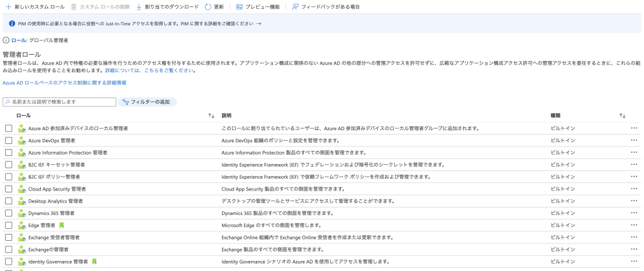Open more options for B2C IEF ポリシー管理者 row
Viewport: 644px width, 271px height.
(x=634, y=177)
